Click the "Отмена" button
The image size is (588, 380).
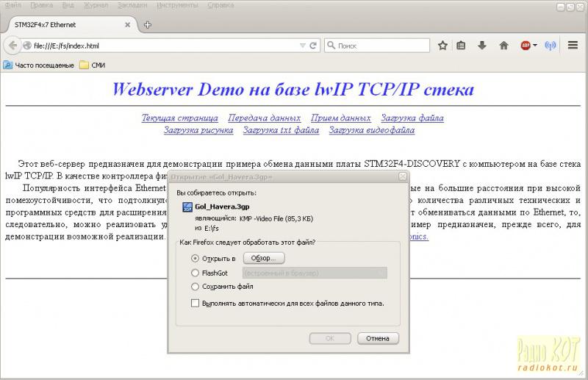click(378, 338)
